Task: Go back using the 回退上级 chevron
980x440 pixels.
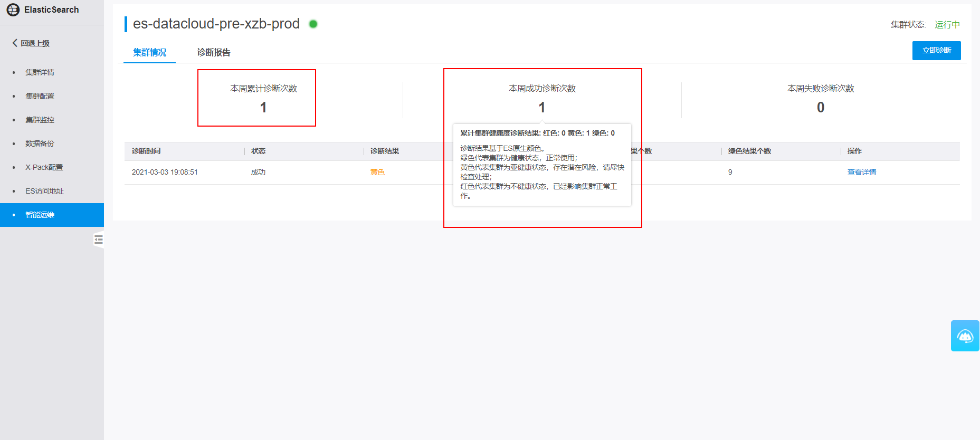Action: pos(15,43)
